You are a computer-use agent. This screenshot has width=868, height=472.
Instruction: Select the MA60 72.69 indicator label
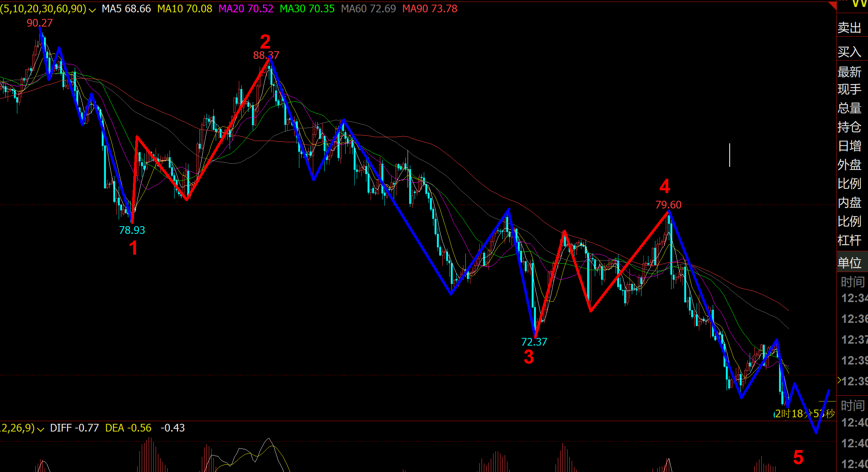click(x=368, y=9)
